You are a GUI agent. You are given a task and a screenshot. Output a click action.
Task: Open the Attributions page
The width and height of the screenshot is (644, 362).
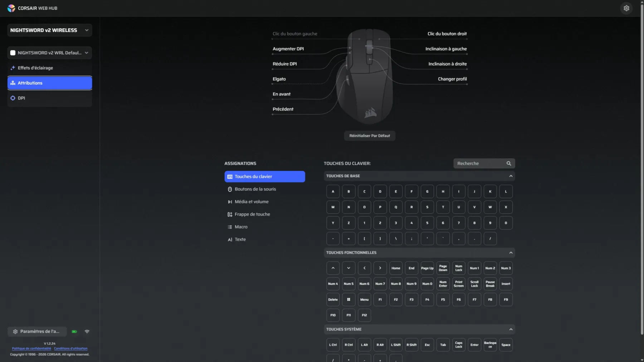coord(50,83)
